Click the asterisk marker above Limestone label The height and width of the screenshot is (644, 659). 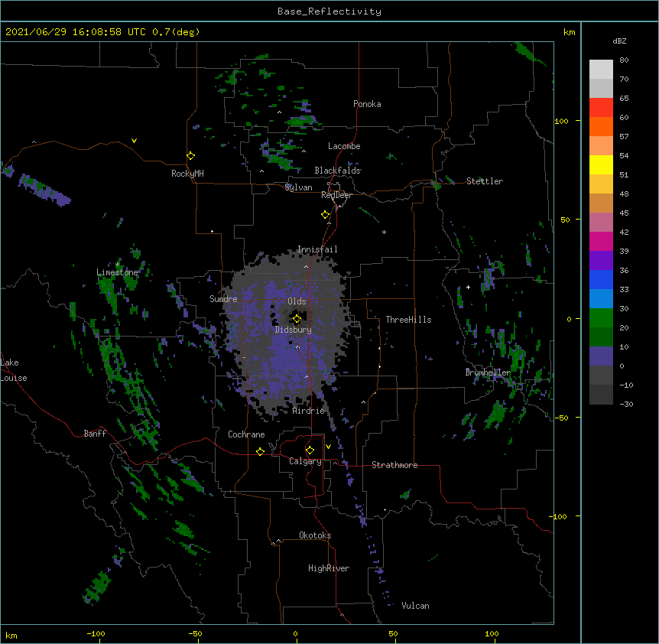(x=118, y=265)
